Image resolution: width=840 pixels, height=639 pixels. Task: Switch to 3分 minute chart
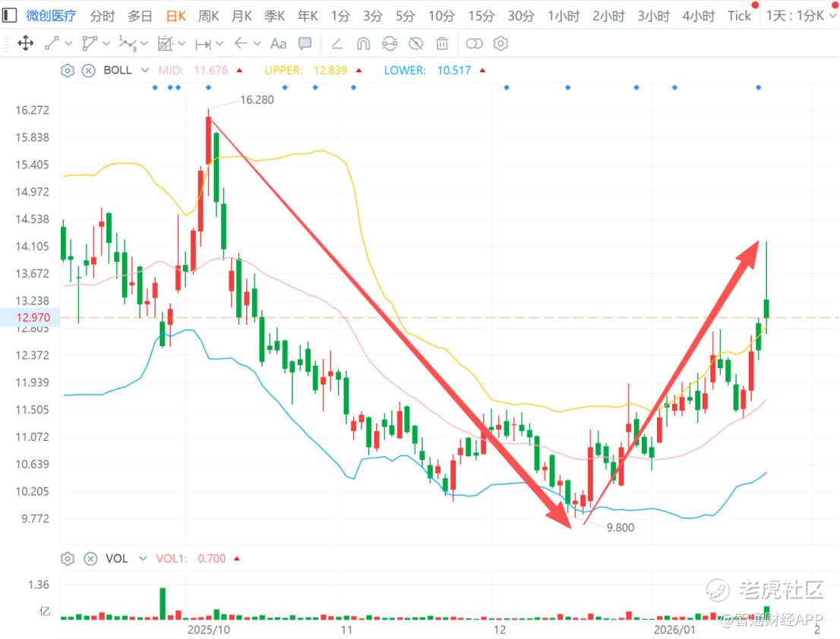(373, 16)
